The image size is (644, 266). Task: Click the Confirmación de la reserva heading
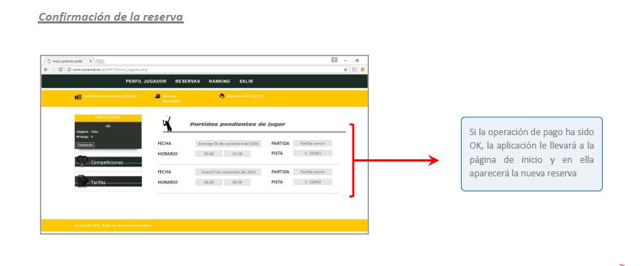click(x=110, y=17)
